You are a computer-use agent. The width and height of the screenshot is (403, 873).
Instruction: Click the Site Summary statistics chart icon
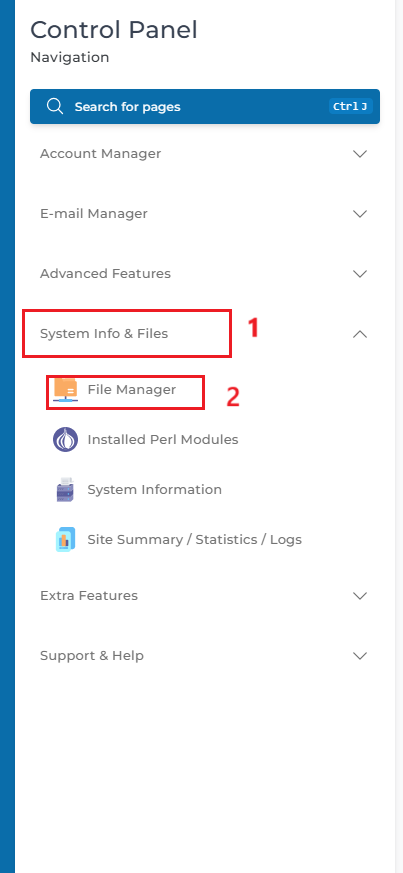[66, 540]
